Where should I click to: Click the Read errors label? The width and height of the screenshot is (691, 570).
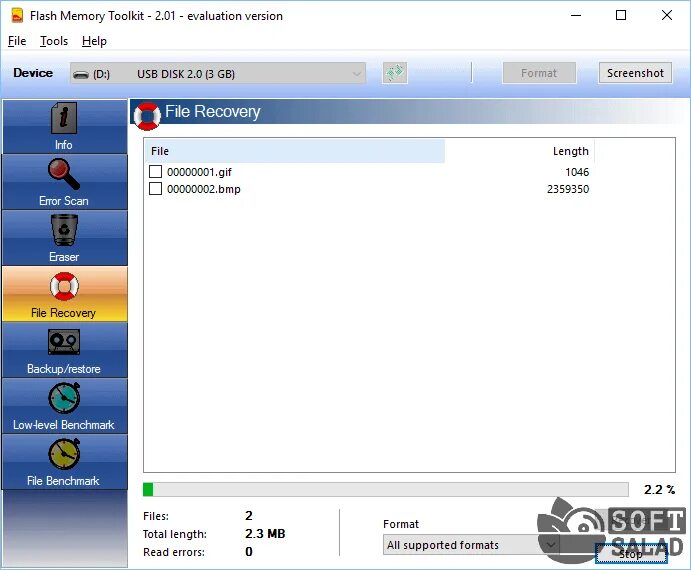click(174, 552)
